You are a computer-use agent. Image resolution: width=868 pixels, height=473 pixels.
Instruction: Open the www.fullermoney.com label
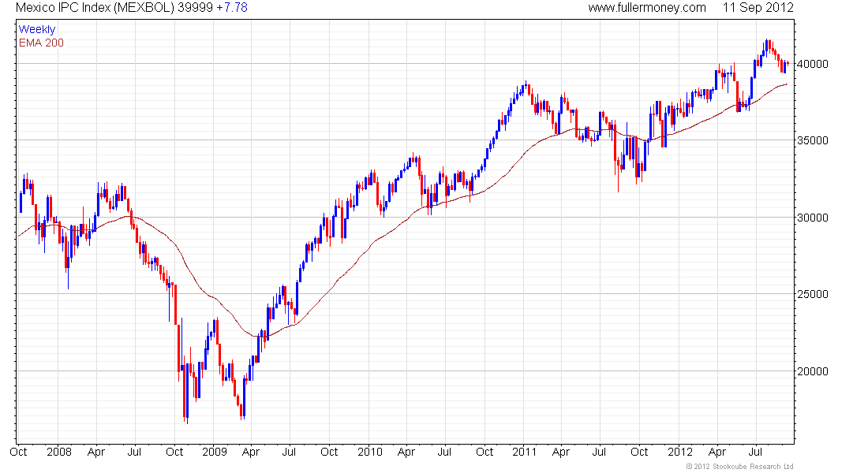[647, 8]
